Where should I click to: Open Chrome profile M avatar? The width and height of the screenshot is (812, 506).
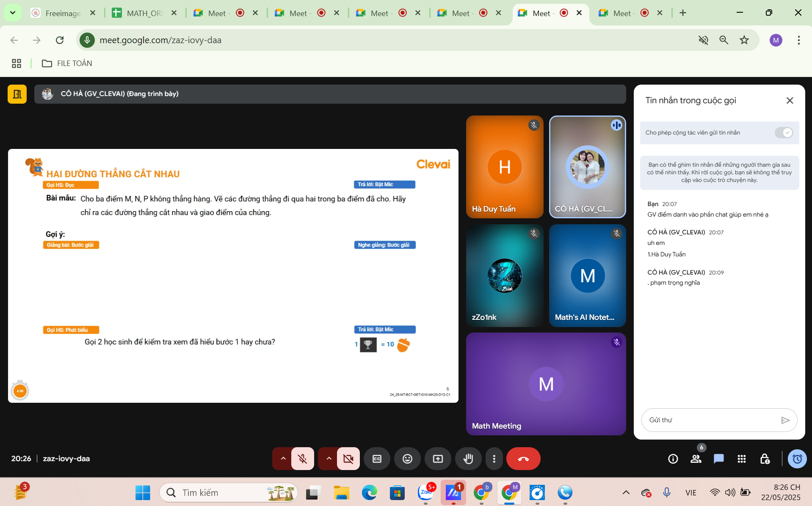[776, 40]
